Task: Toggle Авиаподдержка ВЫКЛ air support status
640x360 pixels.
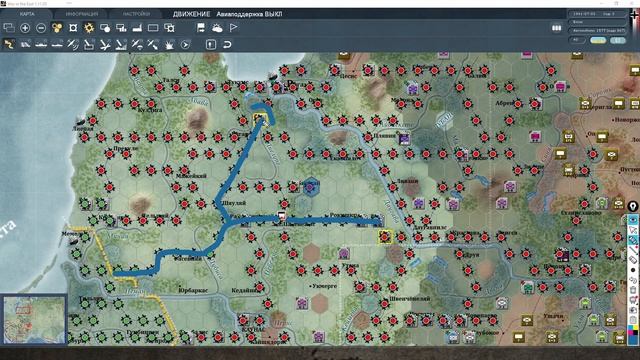Action: [249, 14]
